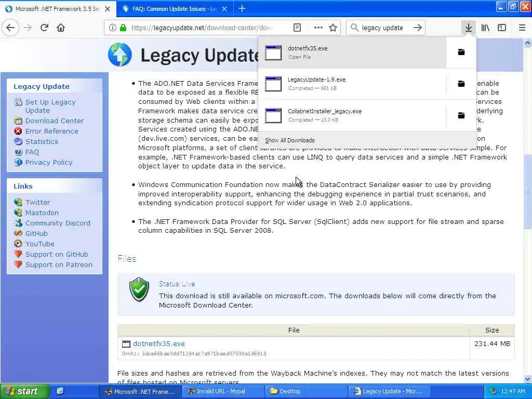Viewport: 532px width, 399px height.
Task: Open Statistics sidebar link
Action: tap(42, 141)
